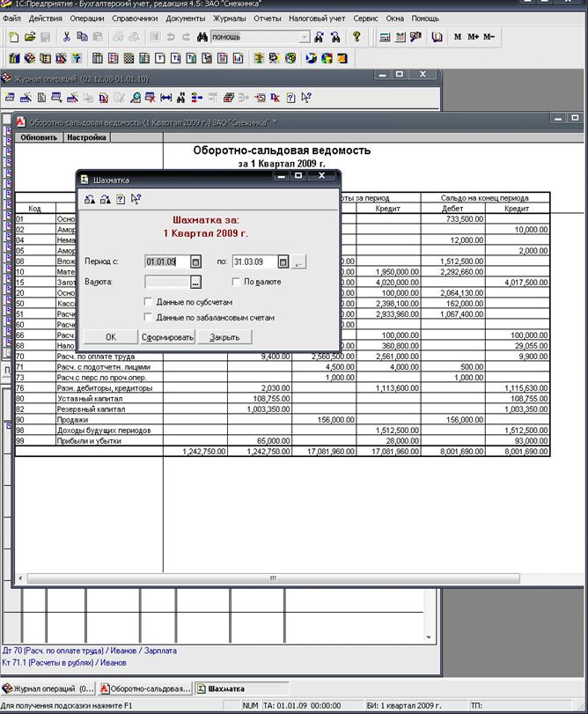Open the Syntax helper book icon

pyautogui.click(x=437, y=37)
